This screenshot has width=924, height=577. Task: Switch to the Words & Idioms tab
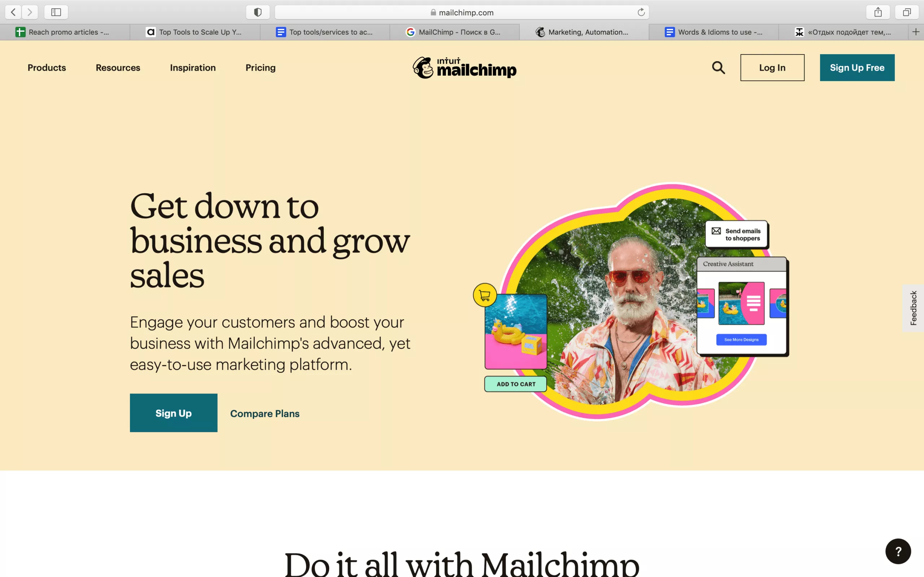714,32
